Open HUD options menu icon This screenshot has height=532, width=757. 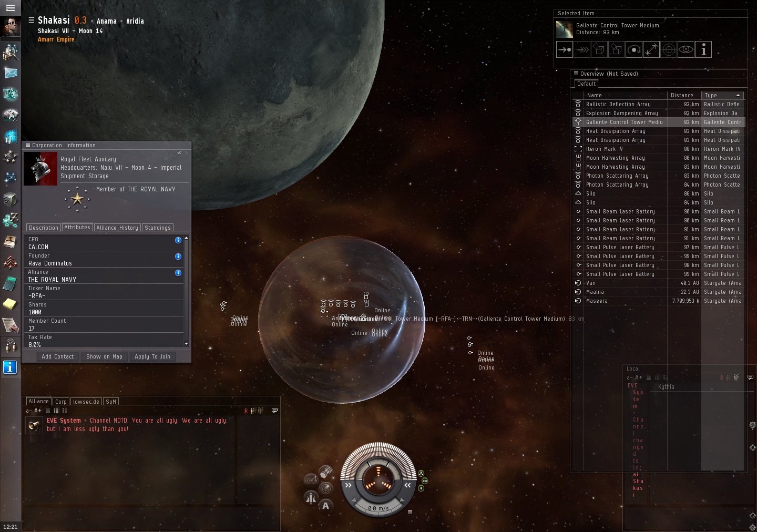click(x=410, y=512)
